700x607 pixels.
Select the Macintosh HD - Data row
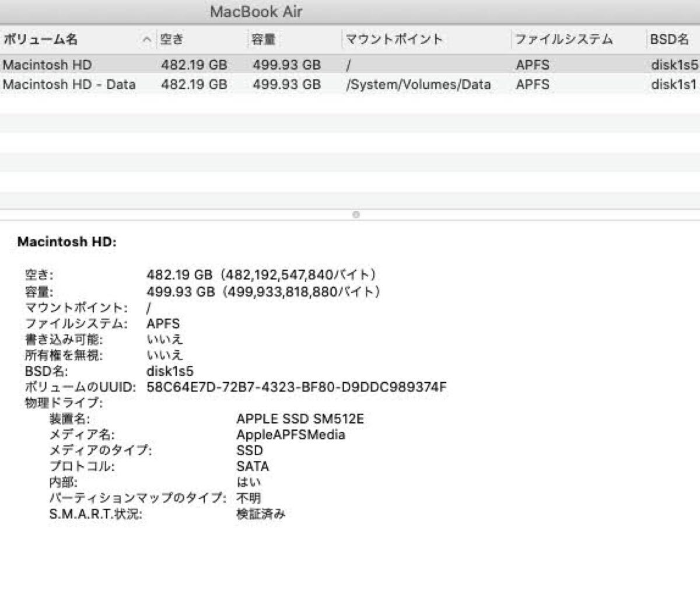click(350, 84)
